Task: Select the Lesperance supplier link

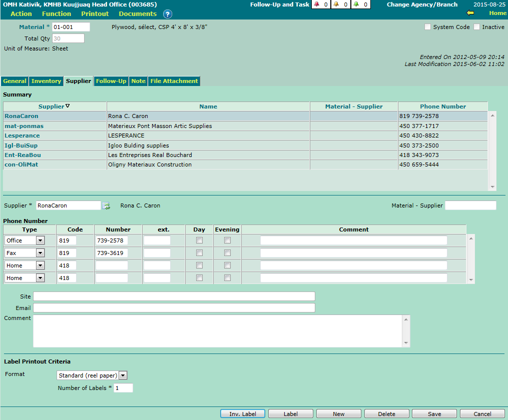Action: point(22,135)
